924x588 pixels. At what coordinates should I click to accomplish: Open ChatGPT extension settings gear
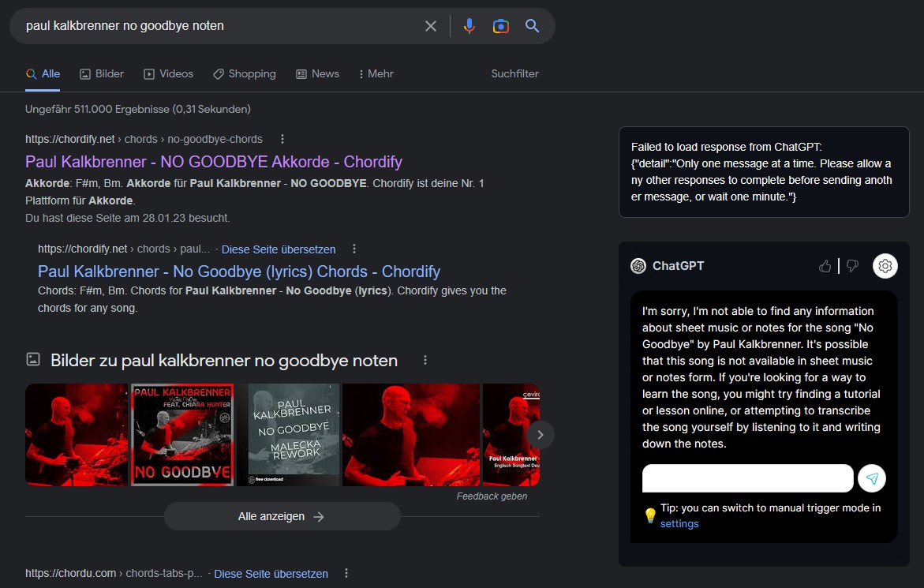[x=885, y=266]
